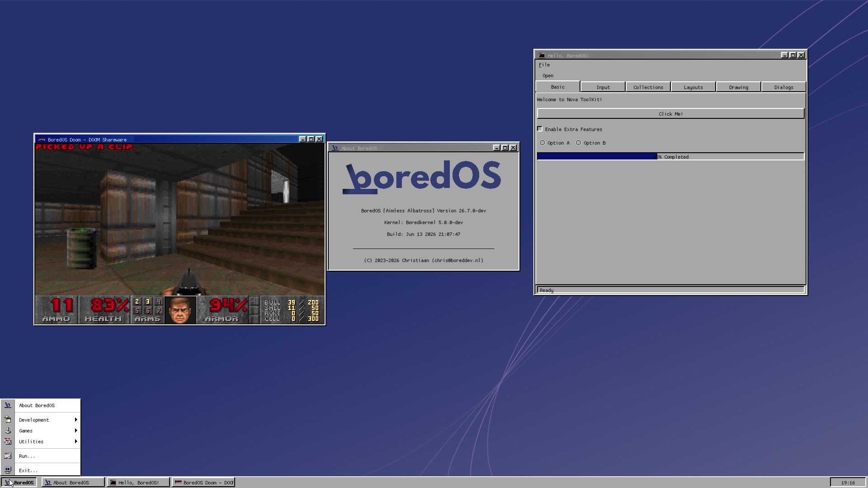Close the About BoredOS window
This screenshot has height=488, width=868.
(x=514, y=148)
